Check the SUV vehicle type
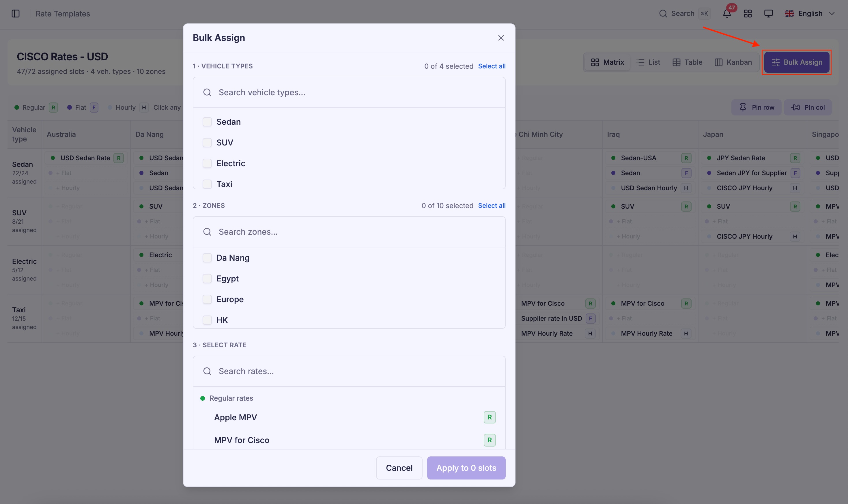Image resolution: width=848 pixels, height=504 pixels. click(x=207, y=142)
